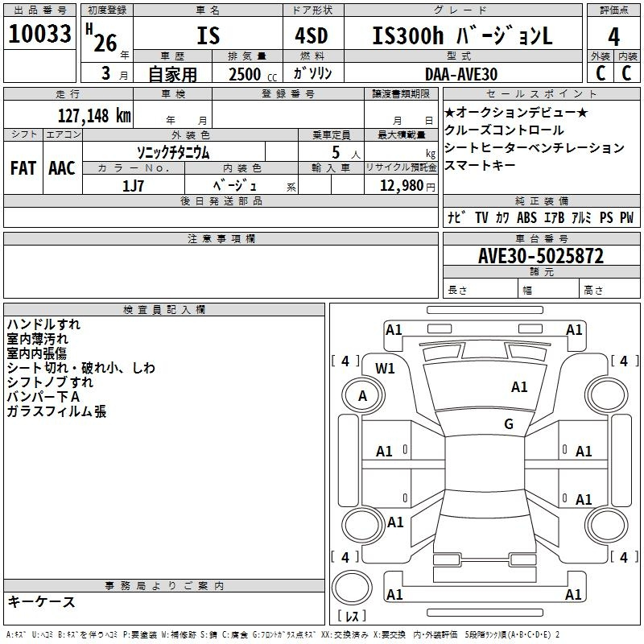The width and height of the screenshot is (644, 644).
Task: Select the ABS equipment indicator
Action: [x=526, y=217]
